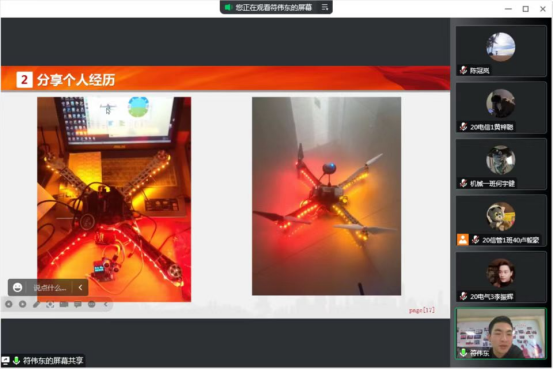Click the screen share icon at bottom left

(6, 361)
